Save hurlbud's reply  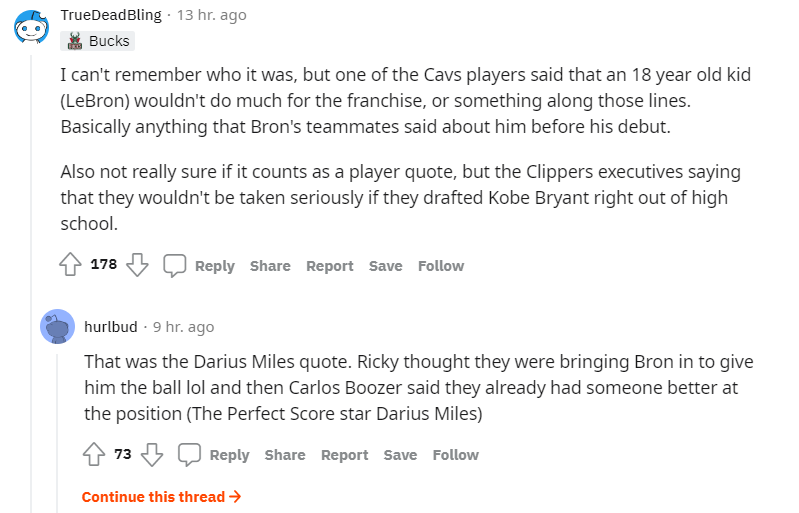click(x=400, y=454)
